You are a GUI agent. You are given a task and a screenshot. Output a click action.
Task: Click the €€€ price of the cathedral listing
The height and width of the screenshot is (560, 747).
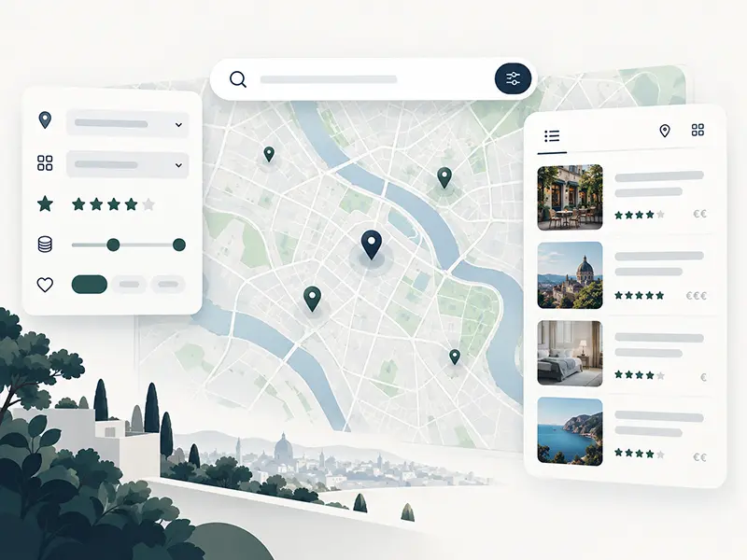point(697,296)
